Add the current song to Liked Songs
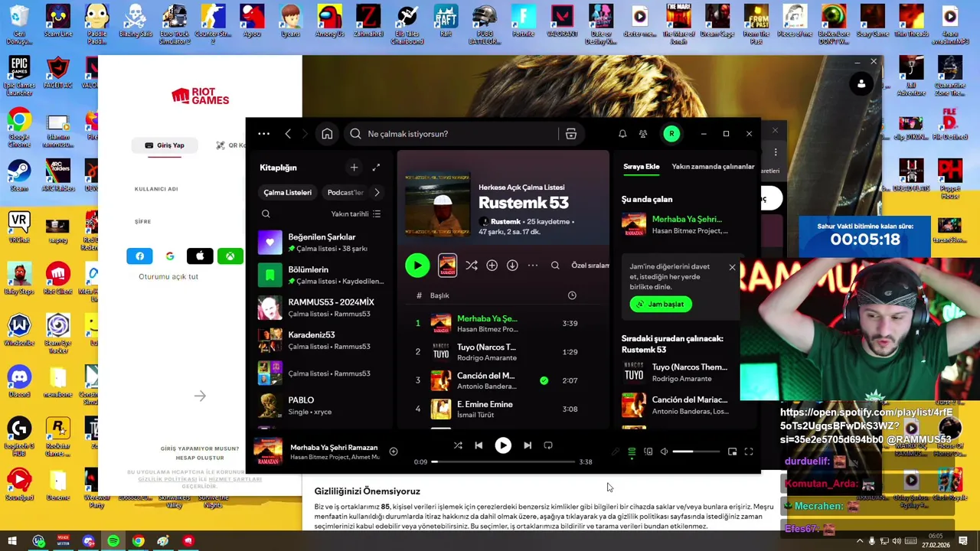Screen dimensions: 980x551 [394, 452]
